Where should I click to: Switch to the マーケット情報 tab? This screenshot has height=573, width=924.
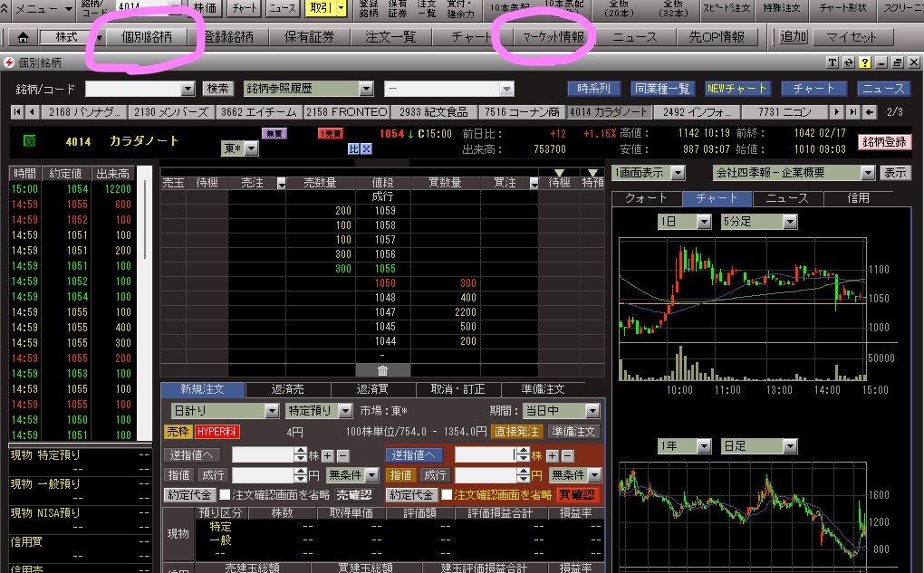(553, 37)
